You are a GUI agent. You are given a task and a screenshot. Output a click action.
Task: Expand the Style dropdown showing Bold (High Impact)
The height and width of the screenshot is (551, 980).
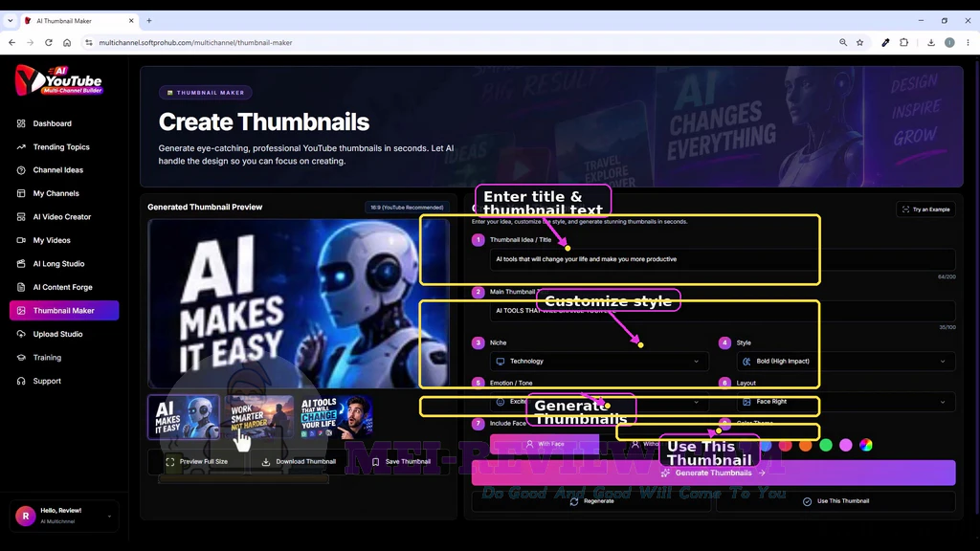(x=846, y=361)
